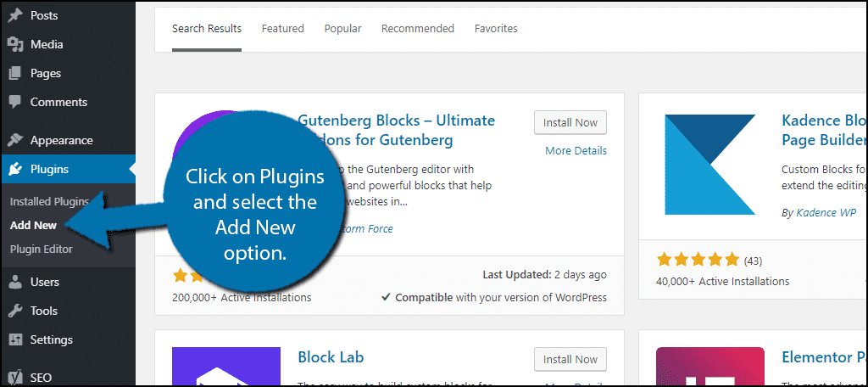Select the Recommended tab

[x=418, y=28]
